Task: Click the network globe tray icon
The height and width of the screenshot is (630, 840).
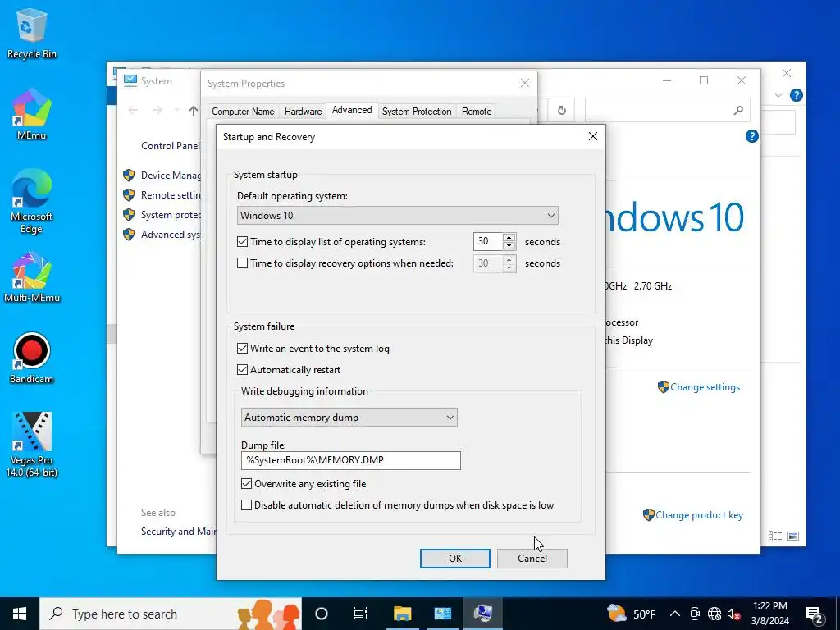Action: point(714,614)
